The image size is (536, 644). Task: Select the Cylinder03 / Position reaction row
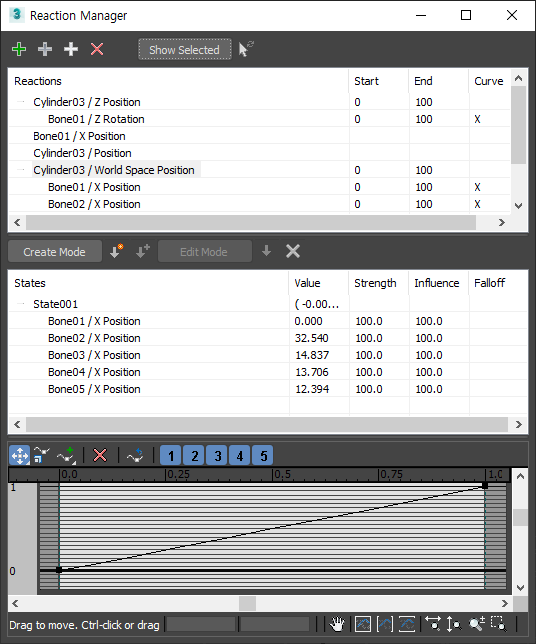click(260, 153)
